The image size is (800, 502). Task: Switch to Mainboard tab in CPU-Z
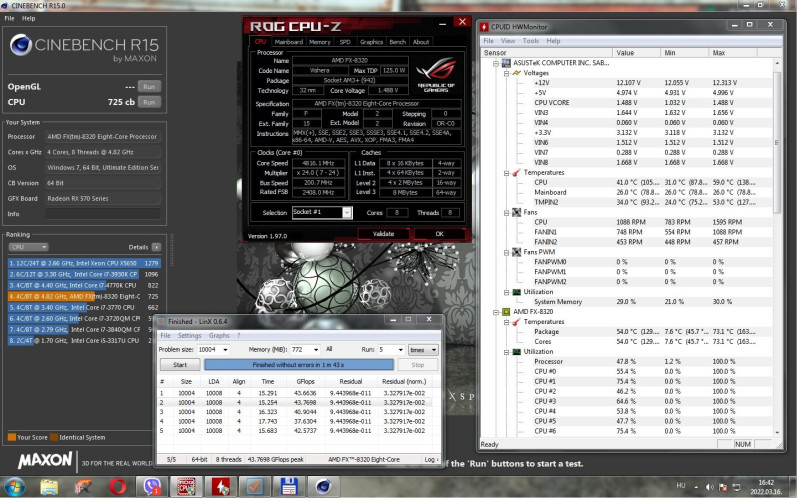[288, 42]
